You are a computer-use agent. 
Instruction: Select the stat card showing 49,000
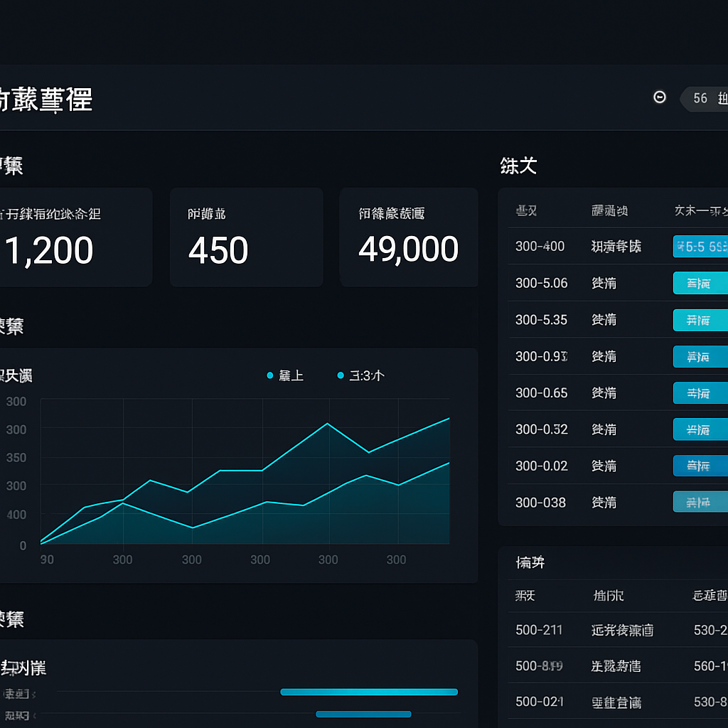(409, 237)
